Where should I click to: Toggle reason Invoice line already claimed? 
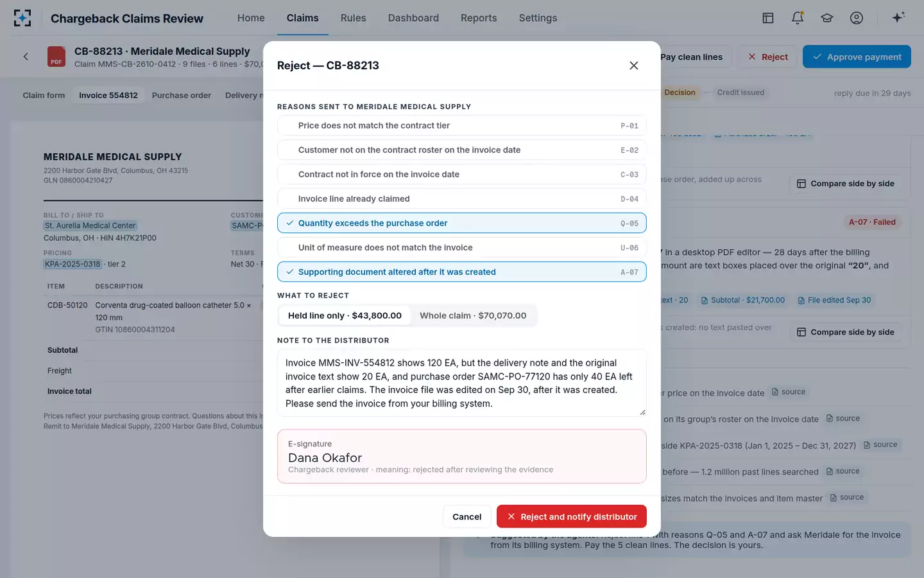coord(461,198)
